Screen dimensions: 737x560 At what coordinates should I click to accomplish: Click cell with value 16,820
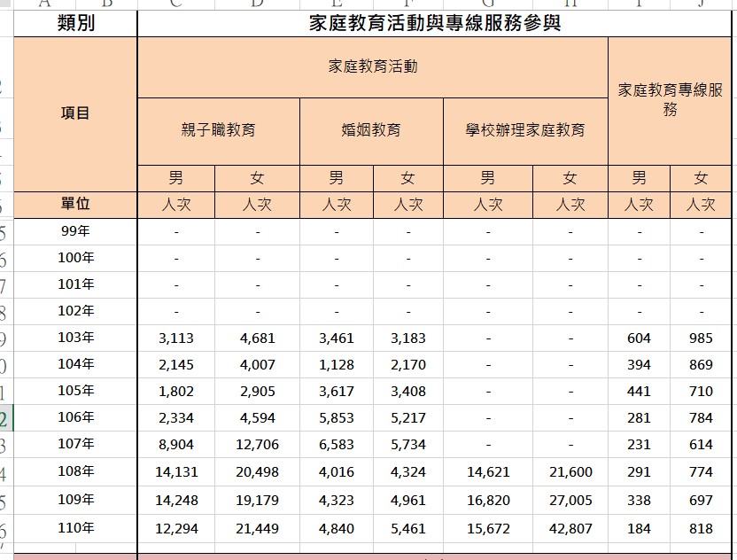[x=488, y=500]
